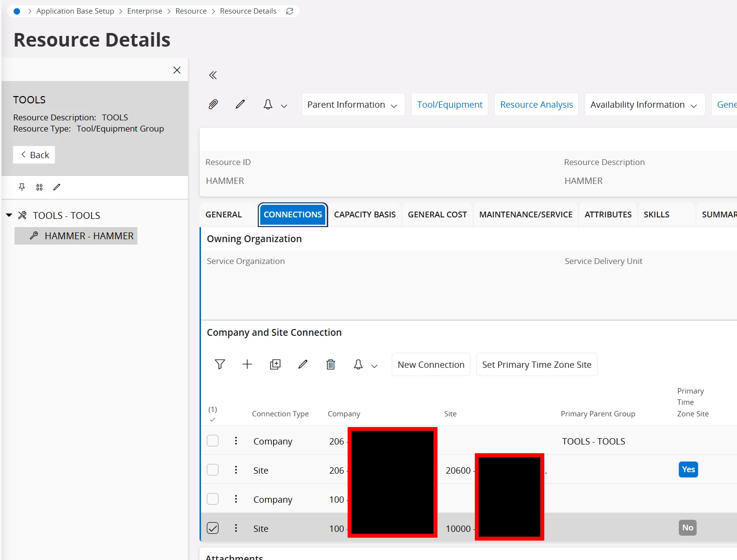Open the MAINTENANCE/SERVICE tab
Viewport: 737px width, 560px height.
pos(525,214)
